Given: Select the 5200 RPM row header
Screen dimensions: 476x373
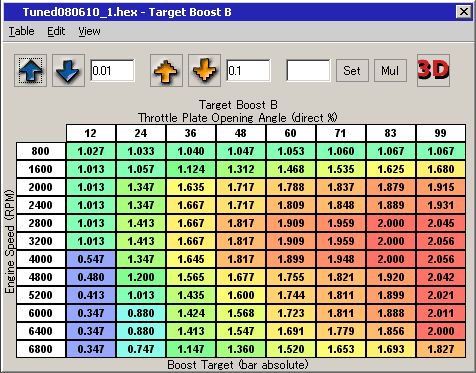Looking at the screenshot, I should [41, 295].
